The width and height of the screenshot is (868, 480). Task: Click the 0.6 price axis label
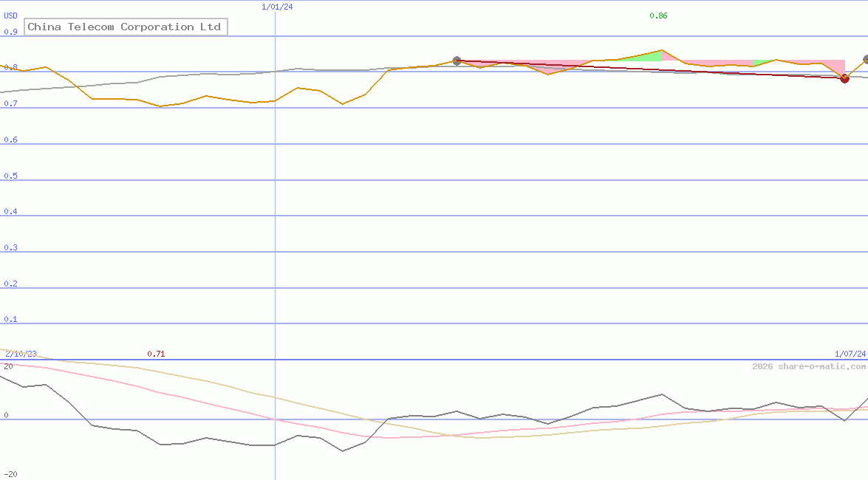10,140
